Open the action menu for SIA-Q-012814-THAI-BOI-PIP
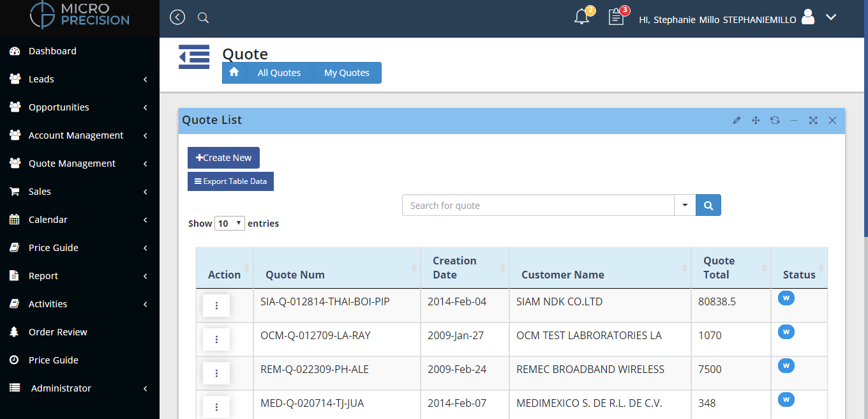This screenshot has width=868, height=419. click(x=216, y=305)
